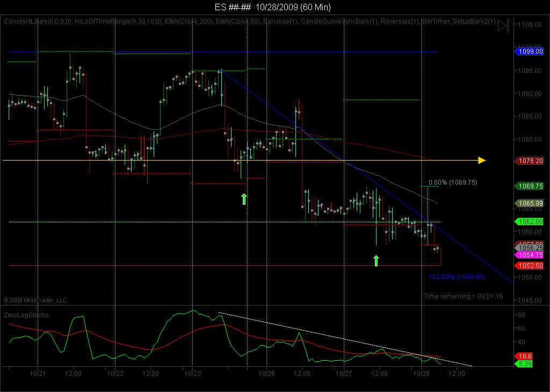Select the red 16.6 stochastic value marker
The width and height of the screenshot is (550, 392).
tap(523, 356)
